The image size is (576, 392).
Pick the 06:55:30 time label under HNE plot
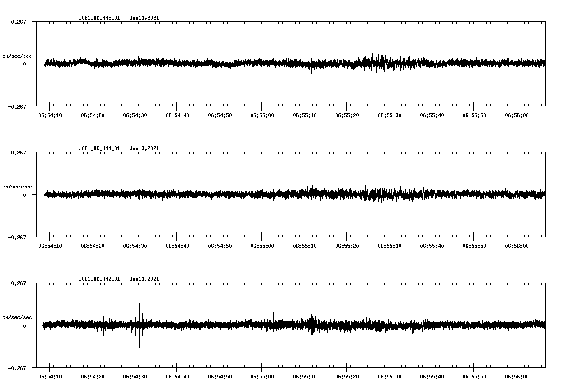[x=389, y=115]
